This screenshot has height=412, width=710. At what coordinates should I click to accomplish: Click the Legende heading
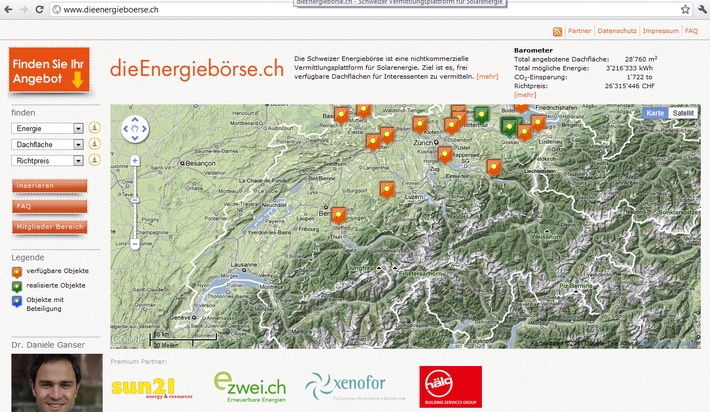[28, 257]
